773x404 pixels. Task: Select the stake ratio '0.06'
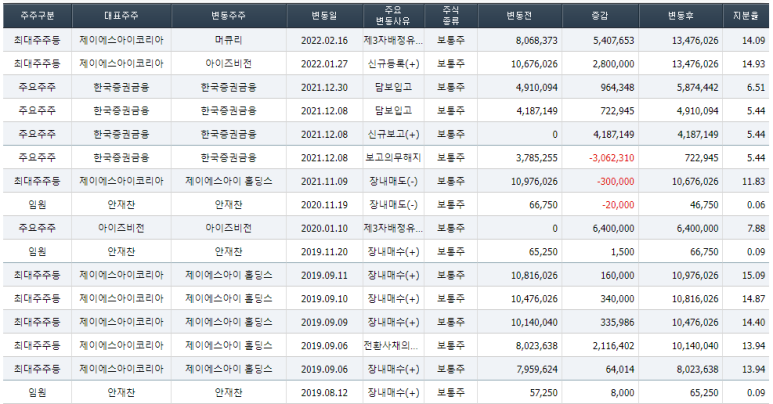(x=756, y=205)
